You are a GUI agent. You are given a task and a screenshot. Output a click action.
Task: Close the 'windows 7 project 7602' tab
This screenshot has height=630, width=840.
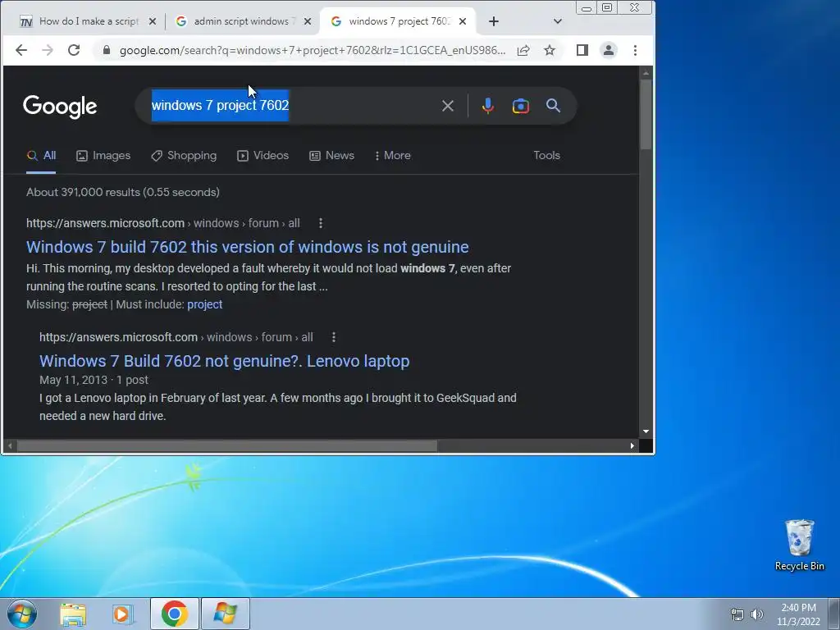tap(463, 21)
